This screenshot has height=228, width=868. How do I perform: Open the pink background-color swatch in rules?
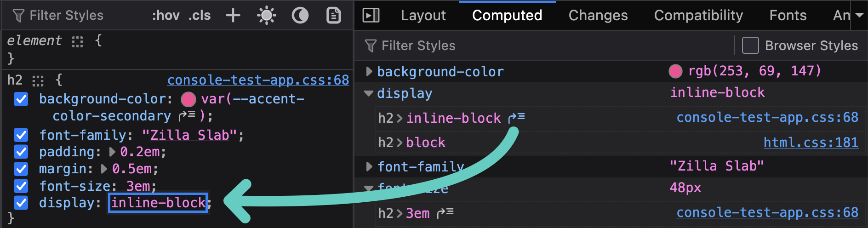pyautogui.click(x=188, y=99)
